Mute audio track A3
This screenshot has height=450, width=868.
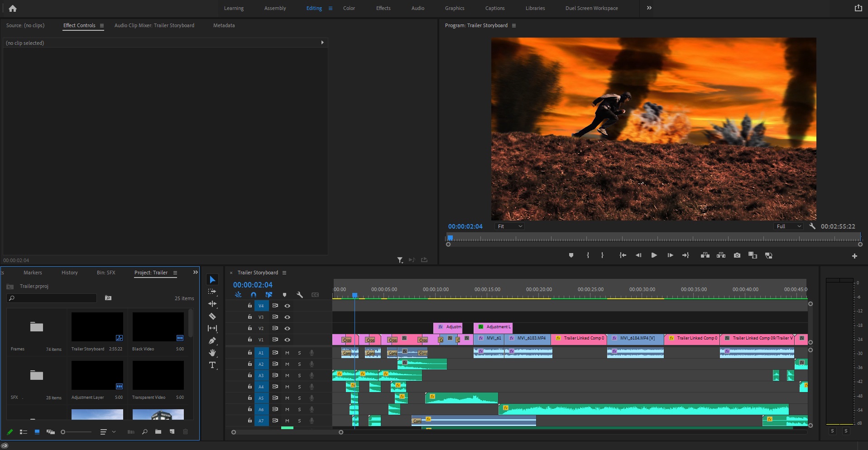point(287,375)
